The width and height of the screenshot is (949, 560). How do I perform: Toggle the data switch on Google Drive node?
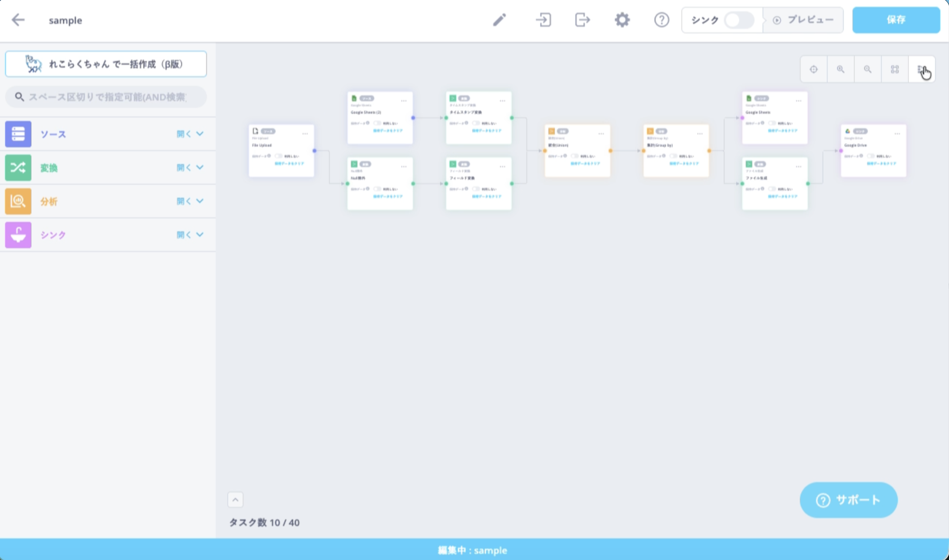[870, 156]
